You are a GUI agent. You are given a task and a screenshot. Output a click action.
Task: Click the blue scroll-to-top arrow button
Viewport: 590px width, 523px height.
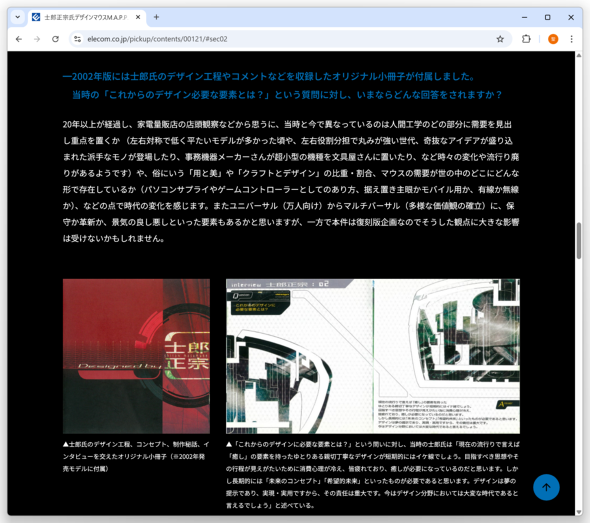546,487
